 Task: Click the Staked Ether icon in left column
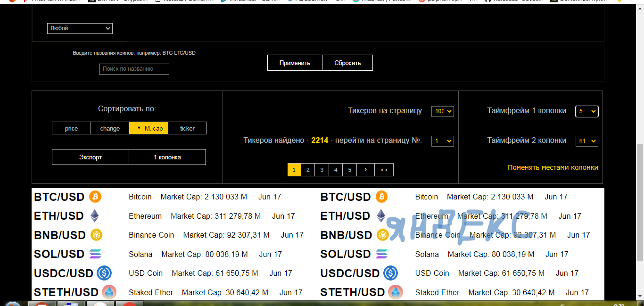[x=109, y=292]
